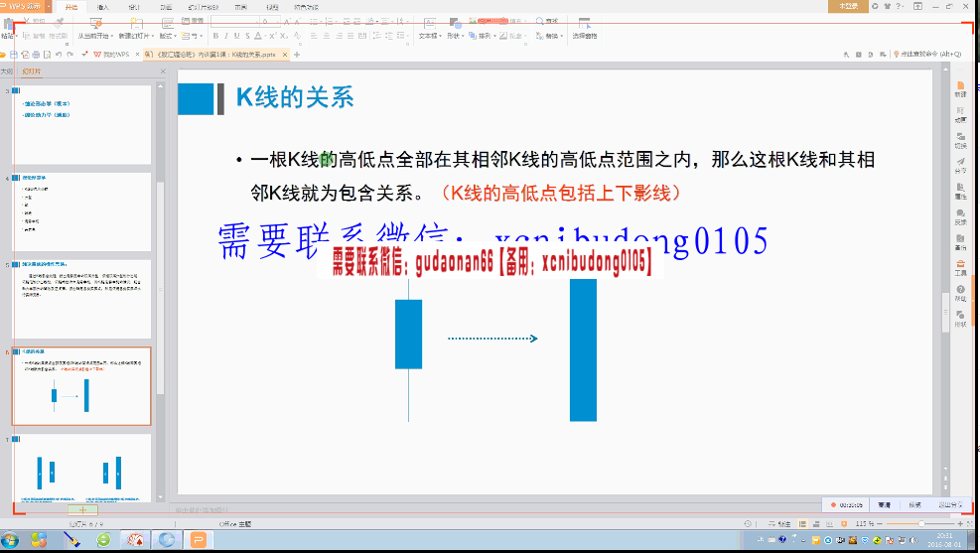Click the zoom out minus button
Screen dimensions: 980x553
click(x=880, y=523)
